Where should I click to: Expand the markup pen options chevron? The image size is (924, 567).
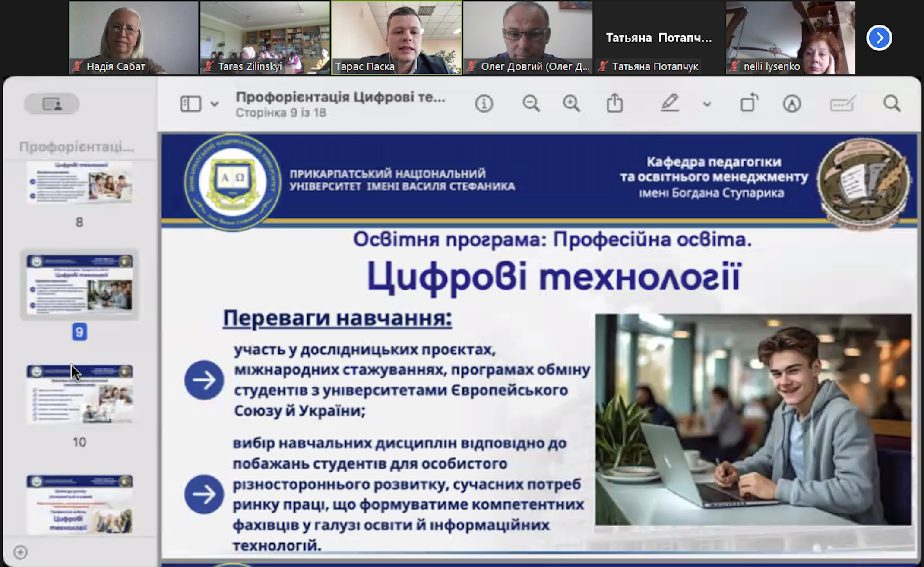707,104
